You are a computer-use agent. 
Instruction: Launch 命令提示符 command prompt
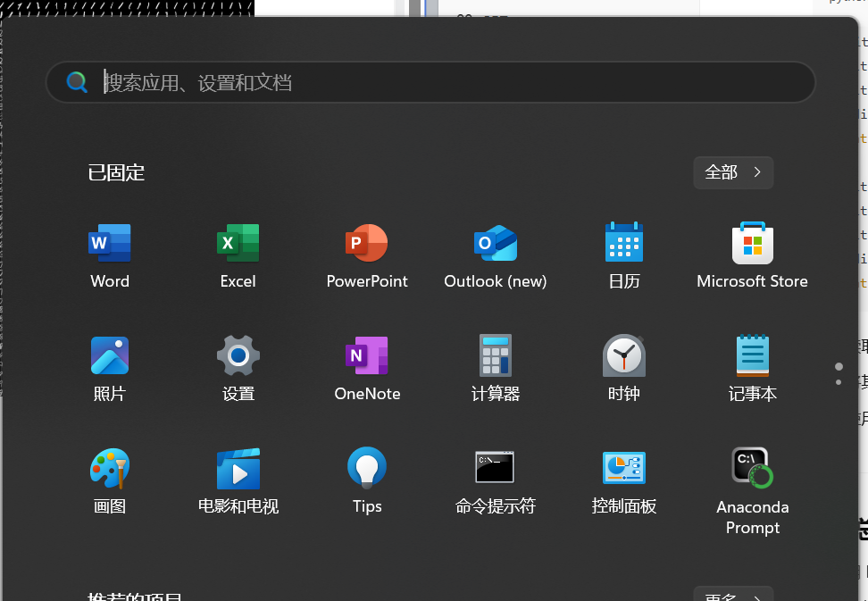[496, 481]
